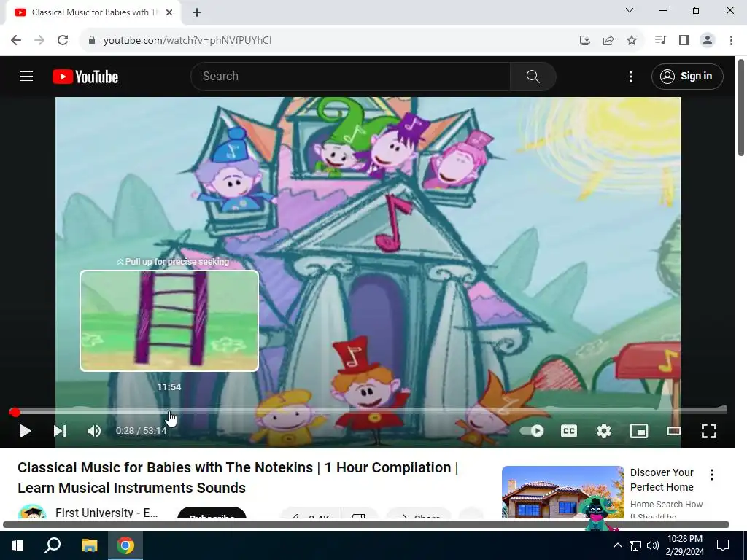Click the Discover Your Perfect Home ad title
This screenshot has height=560, width=747.
click(x=662, y=480)
